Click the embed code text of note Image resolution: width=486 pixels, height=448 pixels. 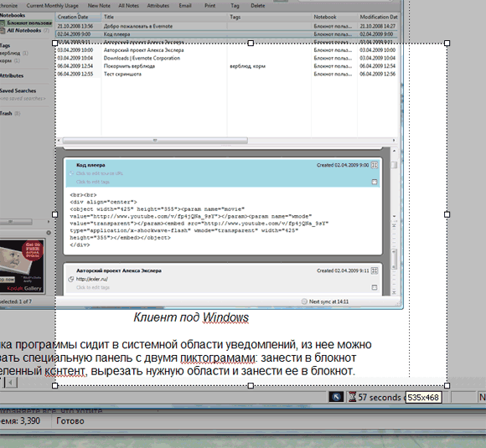click(199, 220)
